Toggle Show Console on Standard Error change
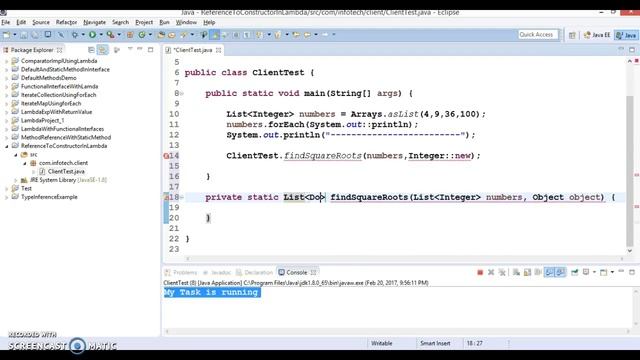 point(560,272)
